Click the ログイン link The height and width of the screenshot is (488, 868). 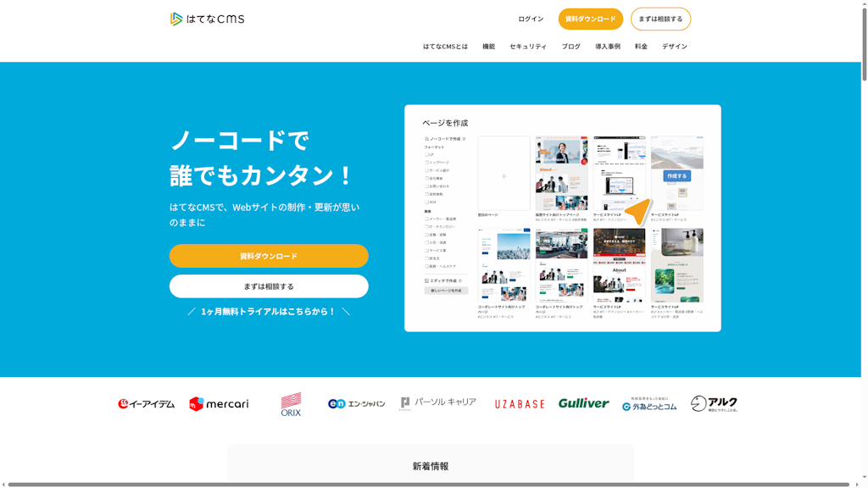click(531, 19)
